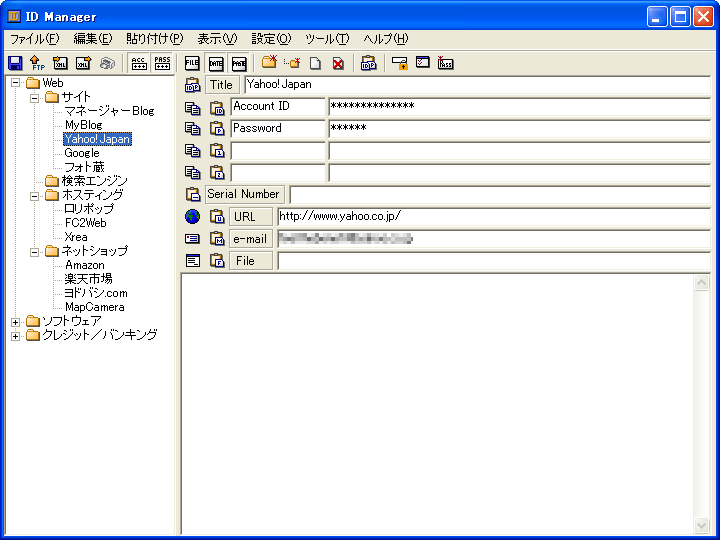
Task: Select the 楽天市場 tree item
Action: click(x=89, y=279)
